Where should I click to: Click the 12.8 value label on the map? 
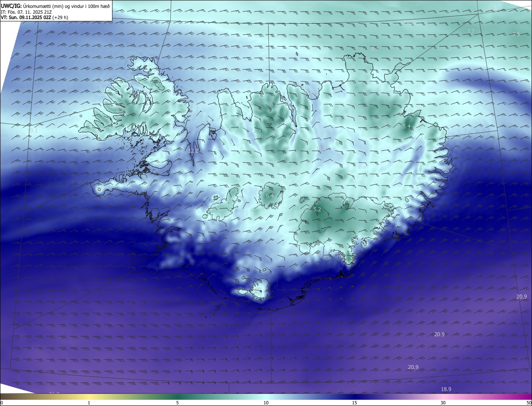coord(194,151)
